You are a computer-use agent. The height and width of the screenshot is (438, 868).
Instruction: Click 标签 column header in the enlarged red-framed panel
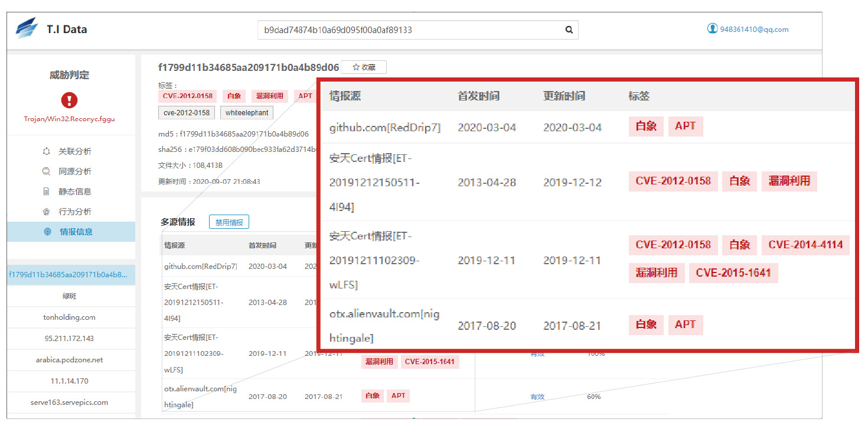click(x=639, y=96)
